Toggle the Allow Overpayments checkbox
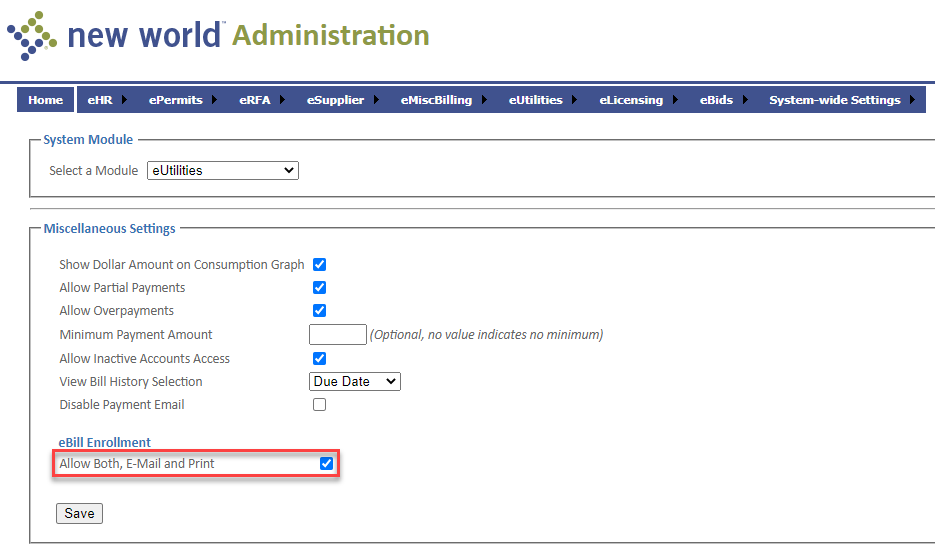The height and width of the screenshot is (548, 935). click(320, 311)
